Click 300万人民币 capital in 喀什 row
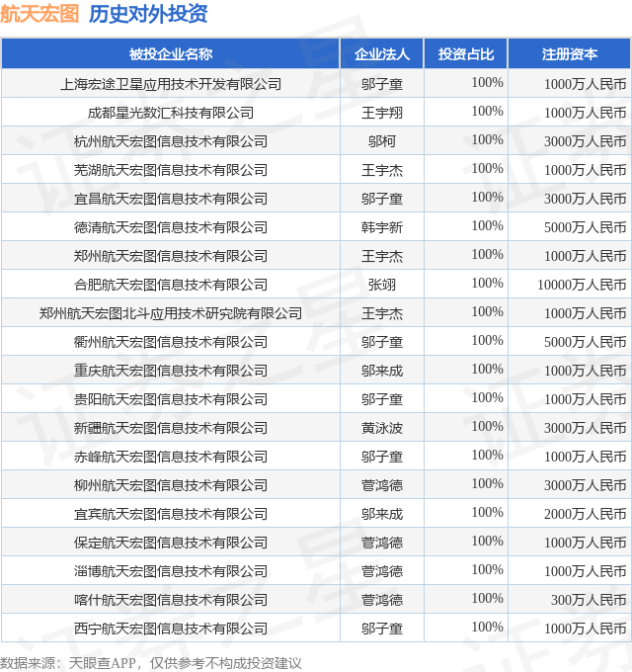The width and height of the screenshot is (632, 672). [589, 601]
